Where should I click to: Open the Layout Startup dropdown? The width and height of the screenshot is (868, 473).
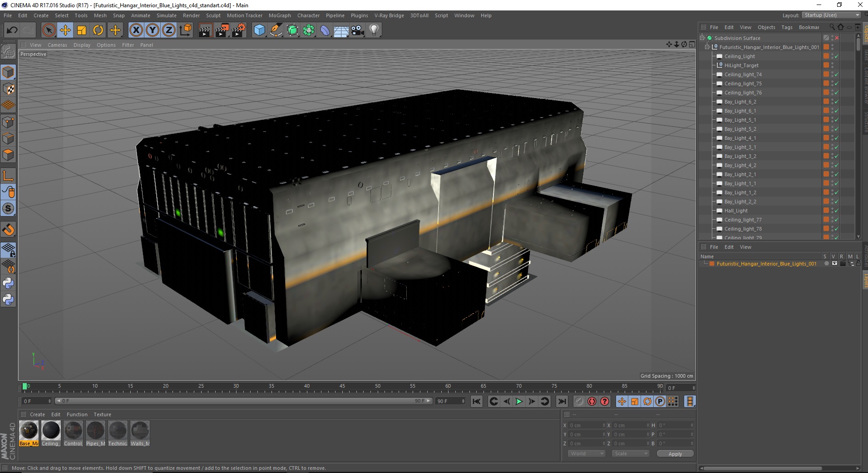click(832, 15)
